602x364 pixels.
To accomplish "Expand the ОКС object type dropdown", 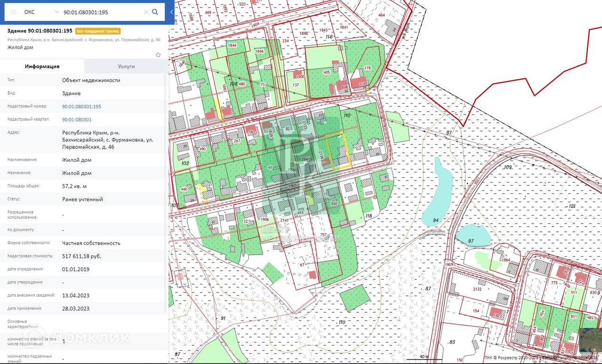I will 56,12.
